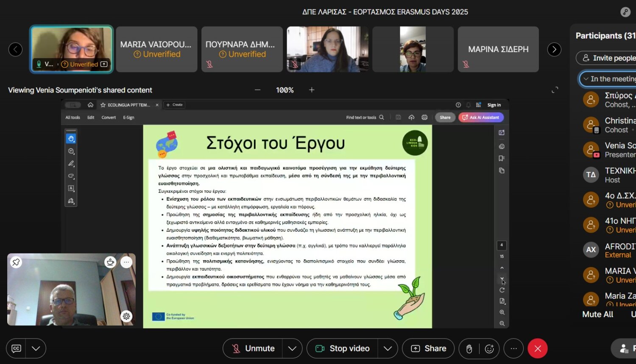Show next participant thumbnails with right arrow
The width and height of the screenshot is (636, 364).
tap(554, 50)
